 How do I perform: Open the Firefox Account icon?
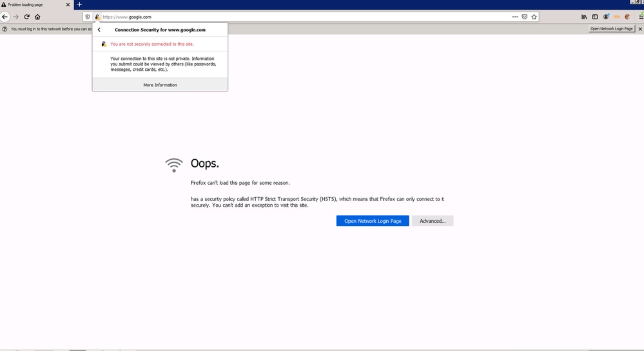[606, 17]
